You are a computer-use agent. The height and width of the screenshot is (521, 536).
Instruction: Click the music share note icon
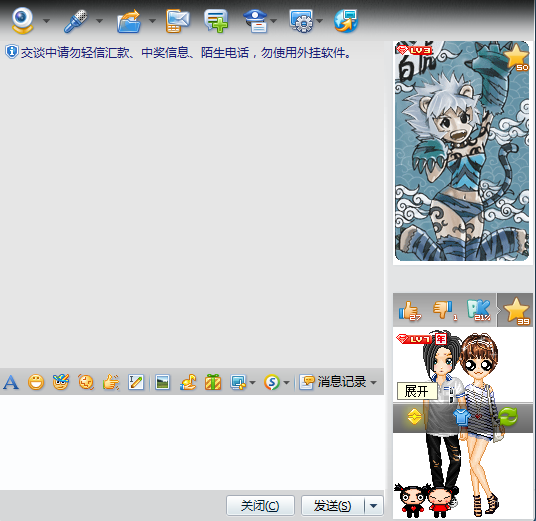pyautogui.click(x=188, y=382)
